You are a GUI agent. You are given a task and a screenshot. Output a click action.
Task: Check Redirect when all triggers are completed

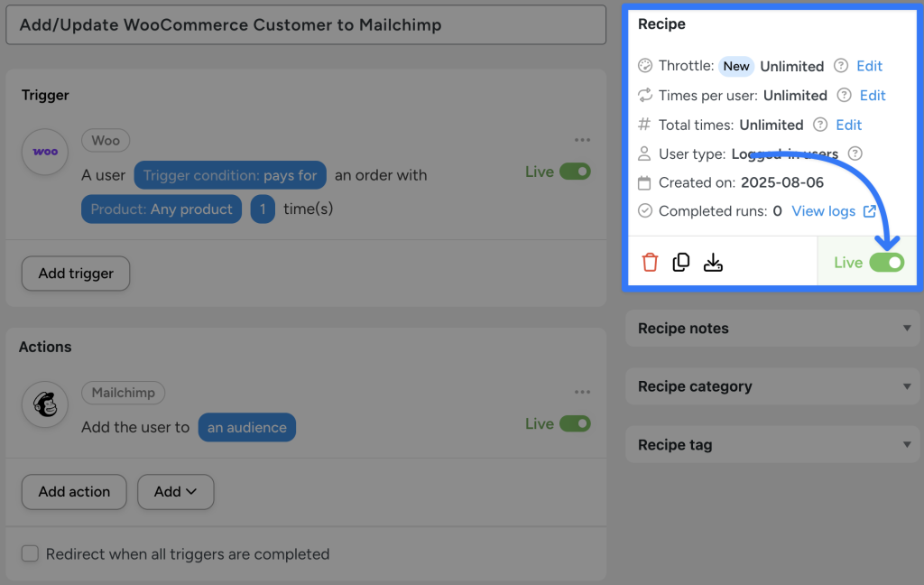[x=30, y=553]
